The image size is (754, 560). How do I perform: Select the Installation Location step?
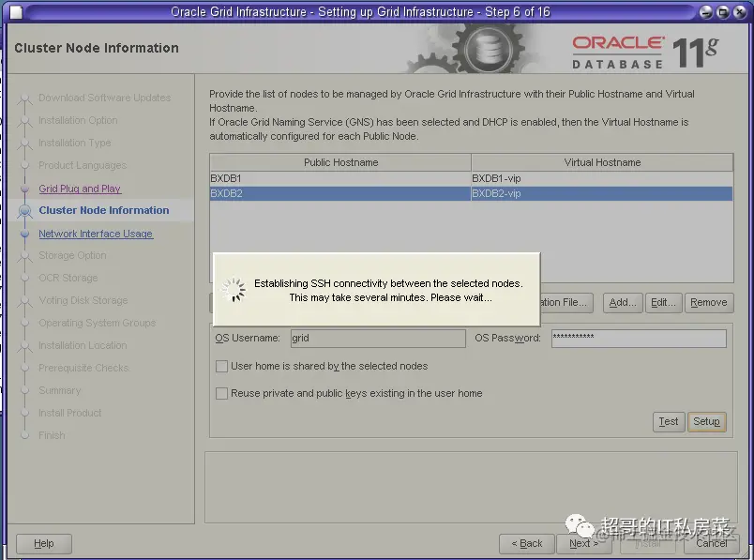[83, 345]
